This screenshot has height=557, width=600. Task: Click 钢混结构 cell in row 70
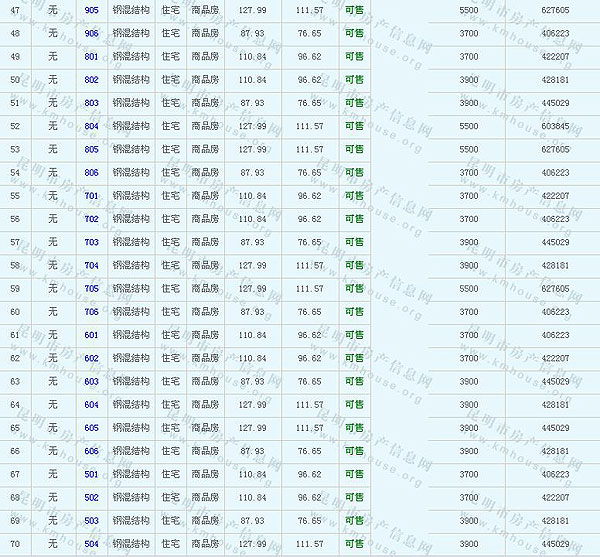click(131, 544)
